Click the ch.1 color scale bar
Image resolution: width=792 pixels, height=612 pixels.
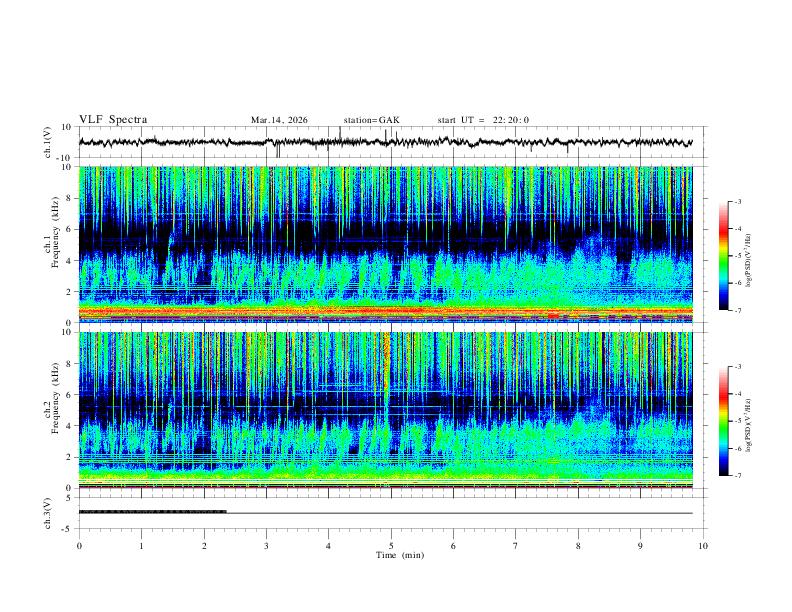pos(723,256)
